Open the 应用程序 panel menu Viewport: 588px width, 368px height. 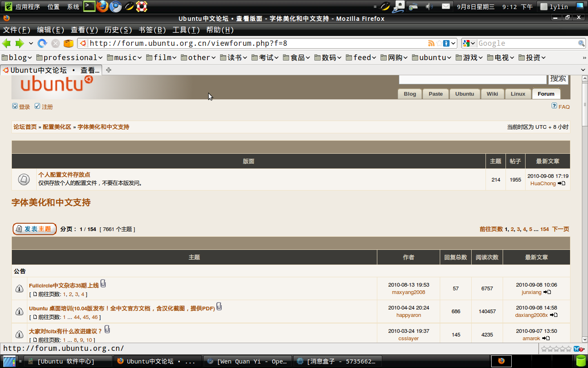pos(27,7)
